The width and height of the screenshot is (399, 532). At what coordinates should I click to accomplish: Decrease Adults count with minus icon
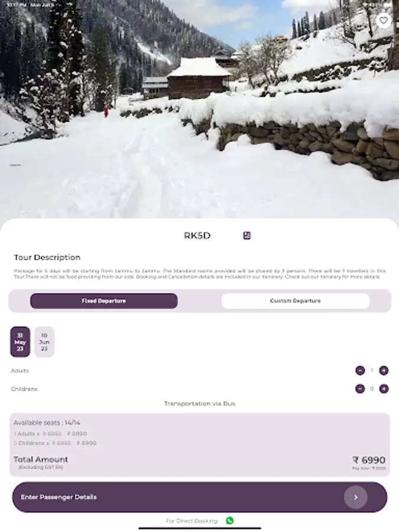[x=360, y=371]
